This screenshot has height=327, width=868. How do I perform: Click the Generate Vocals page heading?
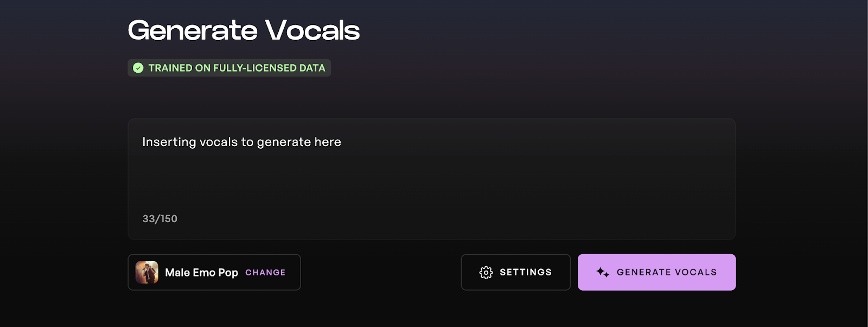click(x=243, y=30)
